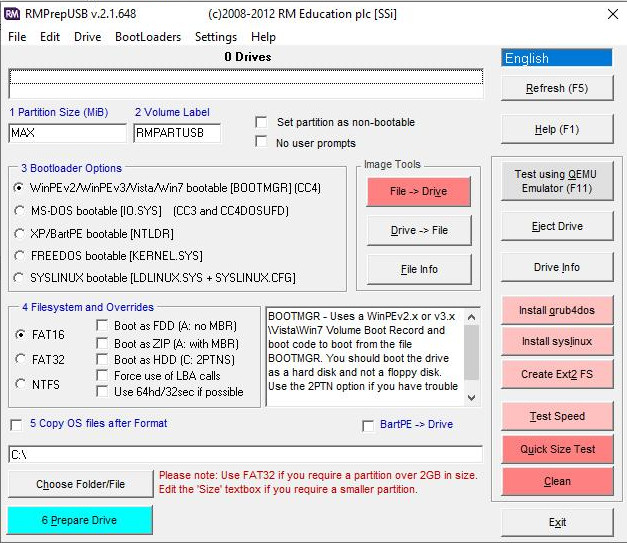Click File -> Drive image tool button

tap(419, 191)
